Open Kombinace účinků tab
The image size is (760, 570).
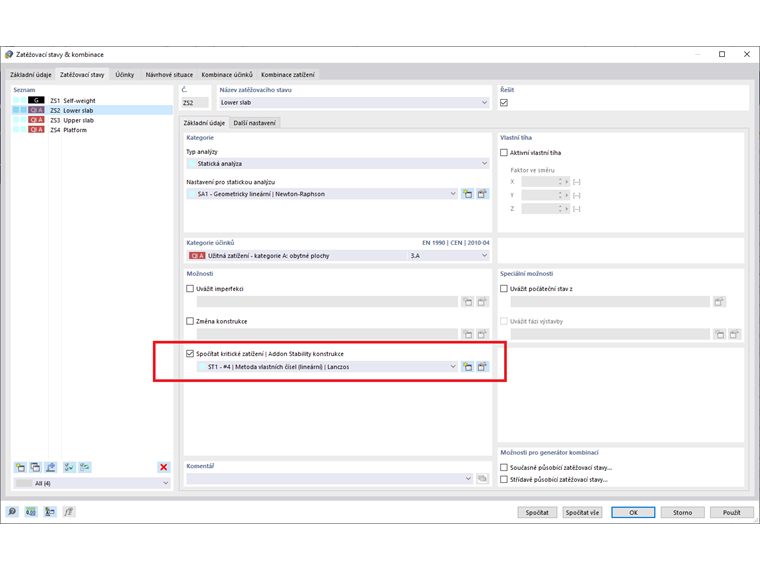(x=227, y=75)
